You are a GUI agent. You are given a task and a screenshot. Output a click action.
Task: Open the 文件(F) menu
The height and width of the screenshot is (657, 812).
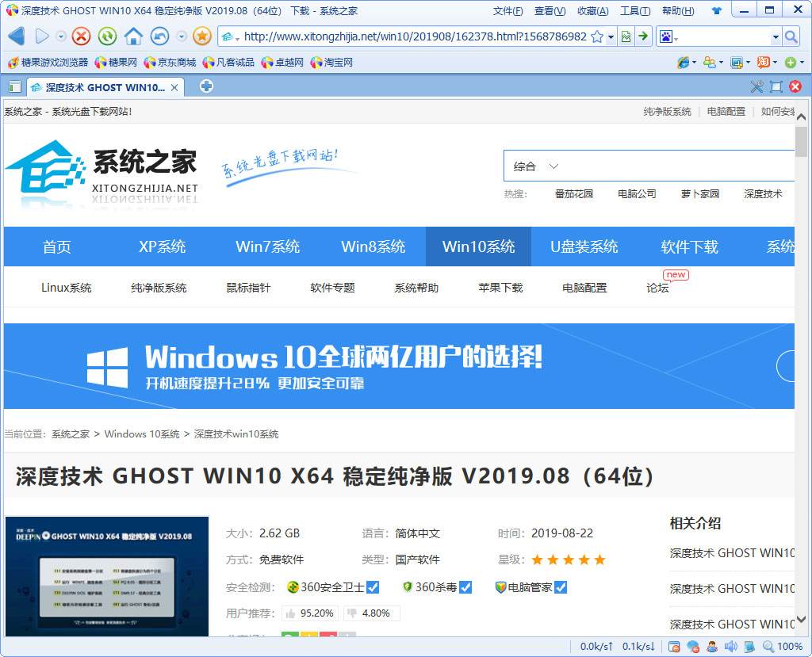pyautogui.click(x=507, y=11)
